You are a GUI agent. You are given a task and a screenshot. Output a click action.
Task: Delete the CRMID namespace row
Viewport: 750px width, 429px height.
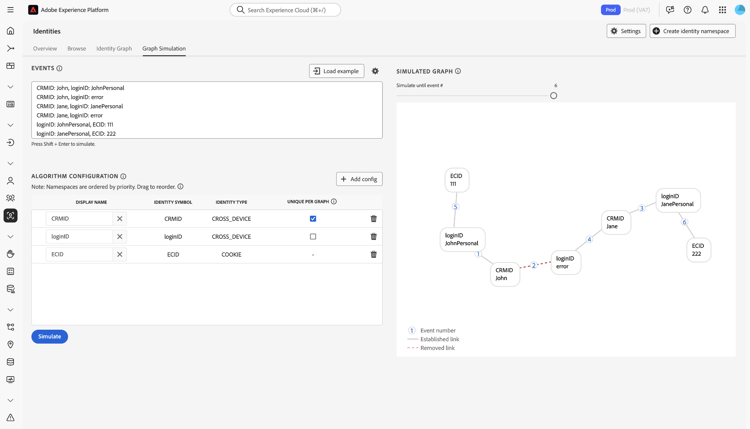(374, 219)
